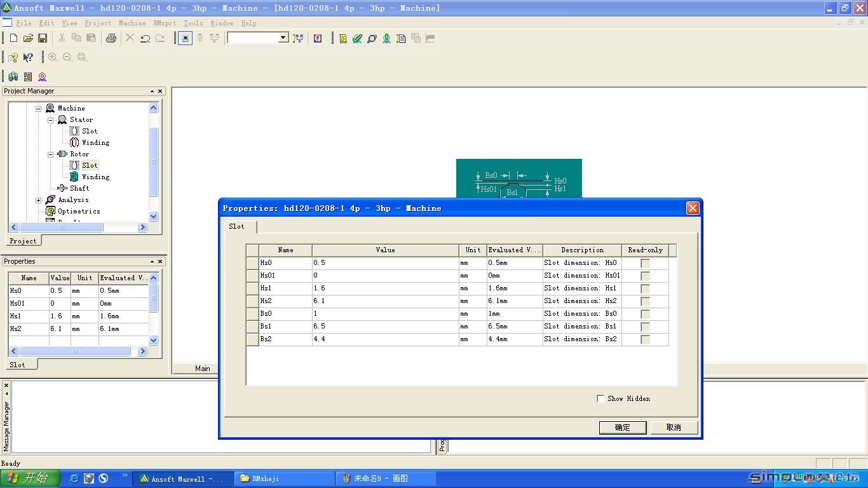
Task: Toggle Read-only checkbox for Bs1 row
Action: pyautogui.click(x=645, y=327)
